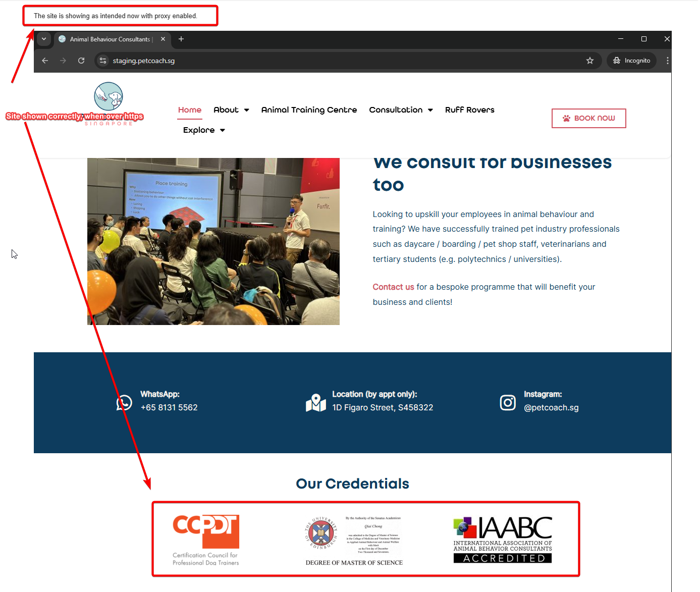Click the Edinburgh Master of Science certificate

coord(354,540)
